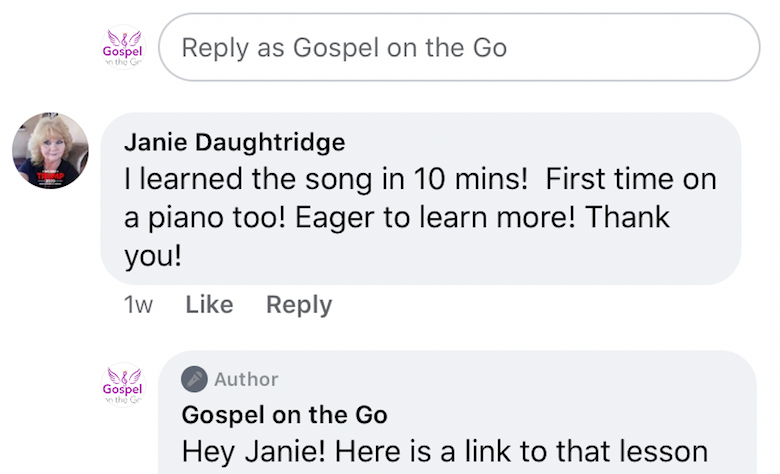Open Gospel on the Go page name link

[285, 415]
